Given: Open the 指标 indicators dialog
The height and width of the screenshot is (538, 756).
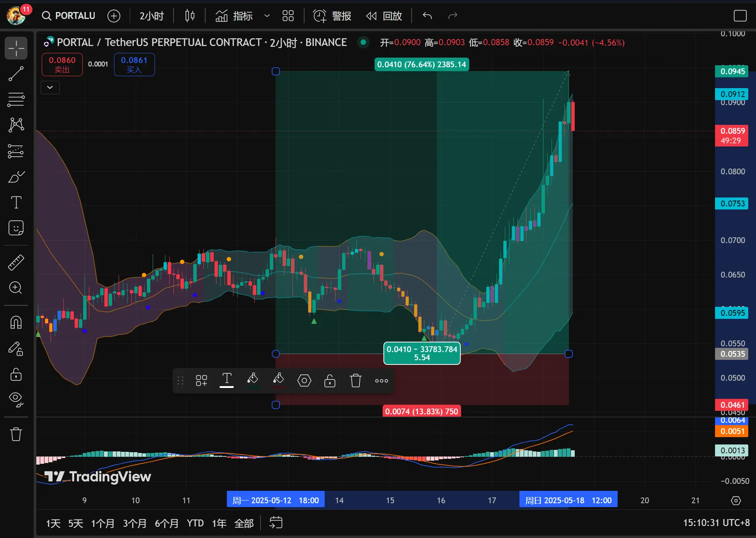Looking at the screenshot, I should 234,16.
